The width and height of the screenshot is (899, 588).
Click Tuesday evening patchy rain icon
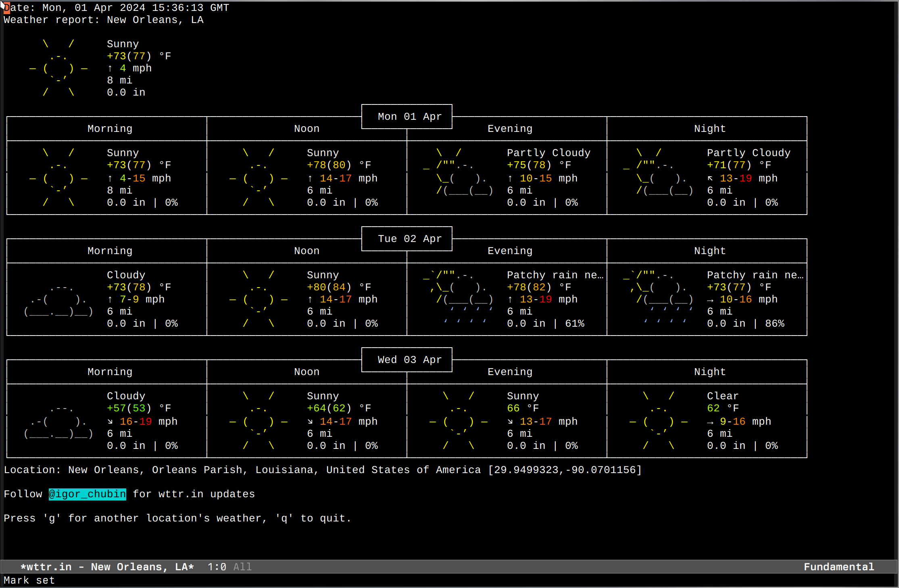coord(460,298)
